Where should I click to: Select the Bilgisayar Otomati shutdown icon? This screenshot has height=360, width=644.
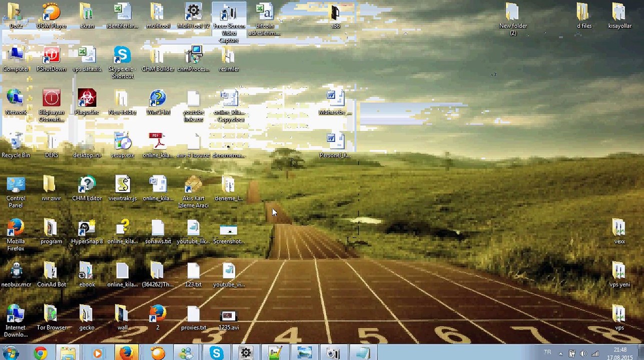[52, 106]
